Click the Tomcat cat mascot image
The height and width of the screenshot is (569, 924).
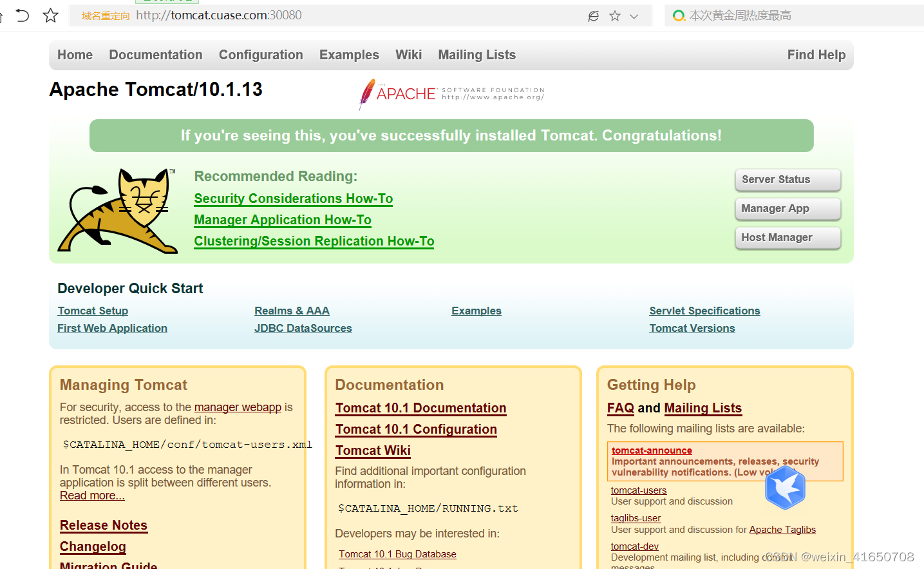coord(117,211)
